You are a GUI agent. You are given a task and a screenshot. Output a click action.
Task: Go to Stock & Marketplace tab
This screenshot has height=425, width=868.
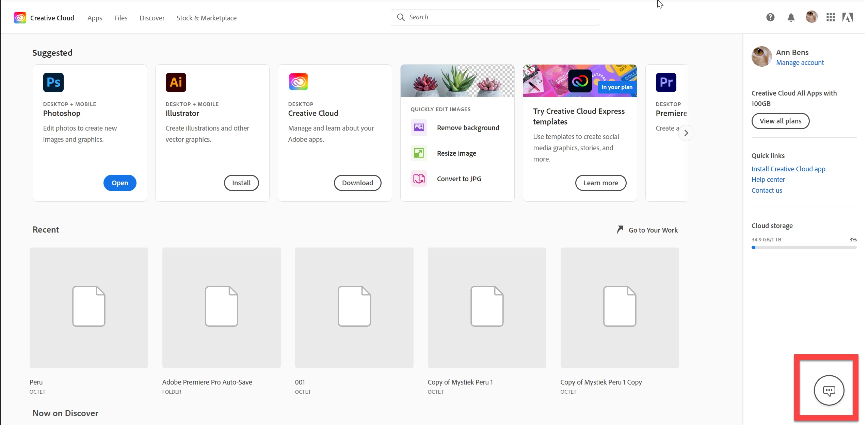pyautogui.click(x=206, y=18)
